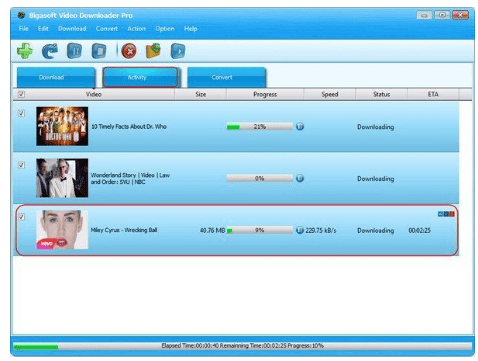
Task: Click the green plus add download icon
Action: coord(25,51)
